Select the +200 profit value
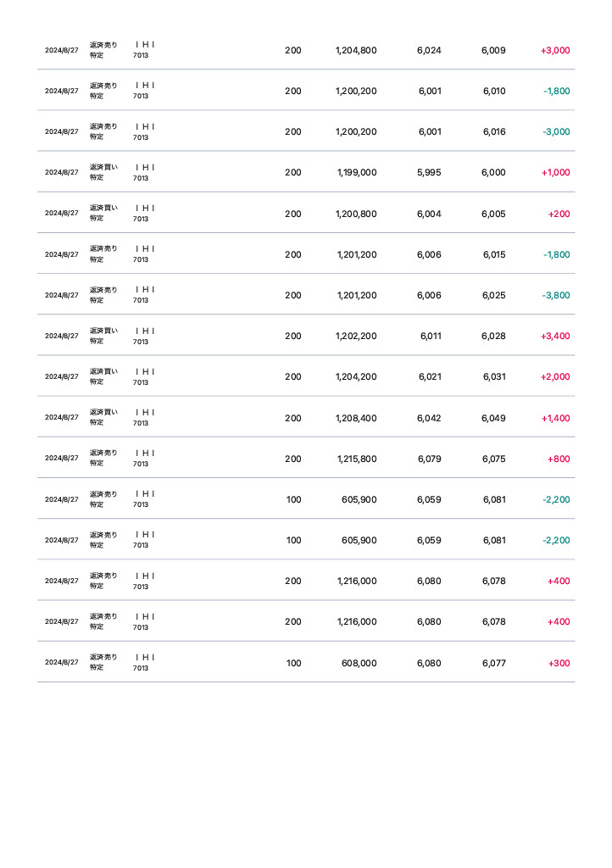Image resolution: width=612 pixels, height=868 pixels. coord(559,214)
